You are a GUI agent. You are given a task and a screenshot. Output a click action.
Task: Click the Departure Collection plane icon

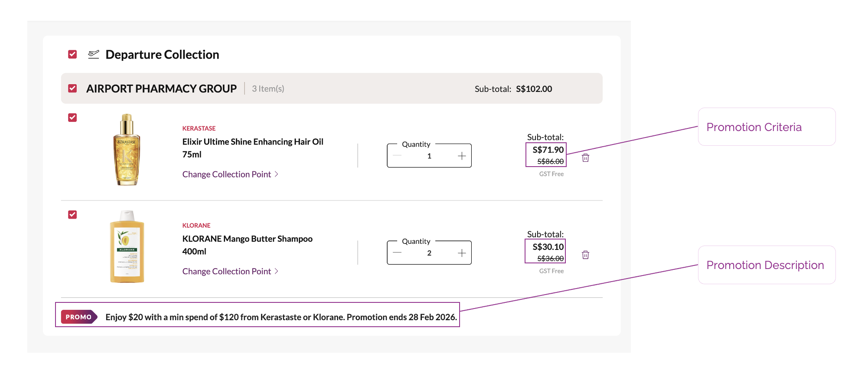pyautogui.click(x=94, y=55)
